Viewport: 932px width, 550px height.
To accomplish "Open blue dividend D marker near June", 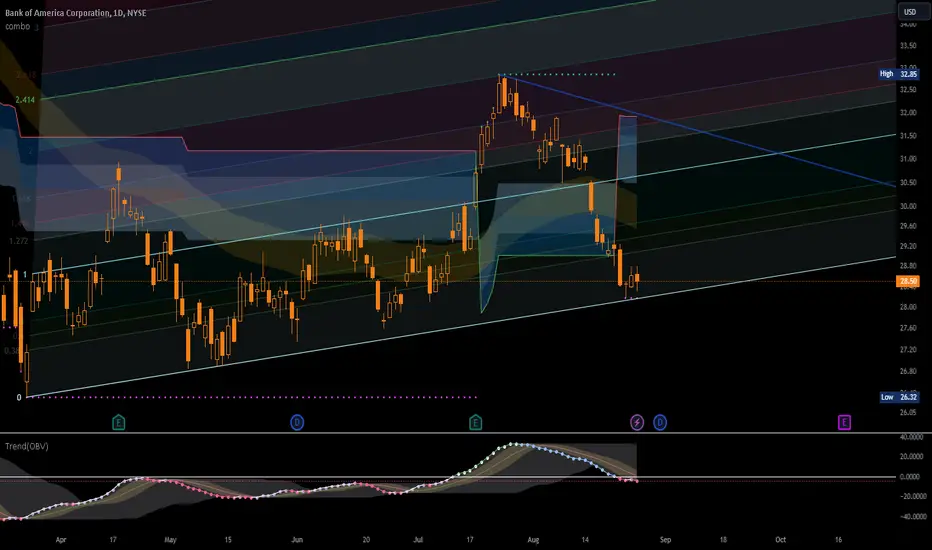I will tap(297, 423).
